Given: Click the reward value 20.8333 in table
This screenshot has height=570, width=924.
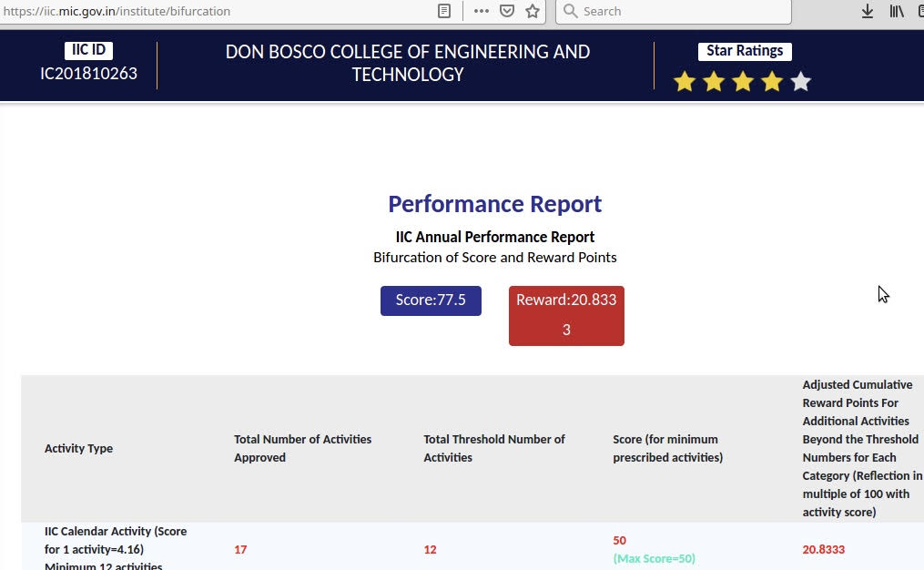Looking at the screenshot, I should (823, 550).
